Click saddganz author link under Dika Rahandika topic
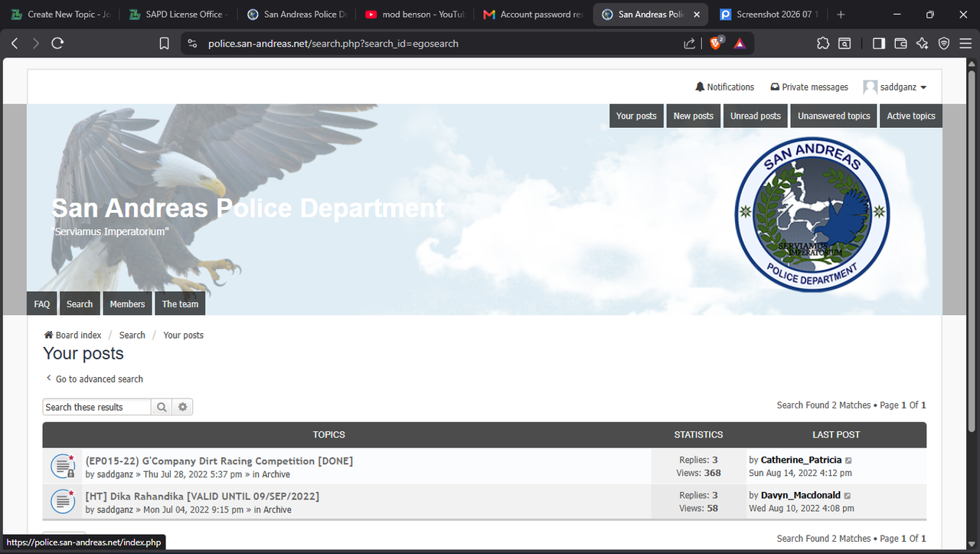The image size is (980, 554). [115, 510]
